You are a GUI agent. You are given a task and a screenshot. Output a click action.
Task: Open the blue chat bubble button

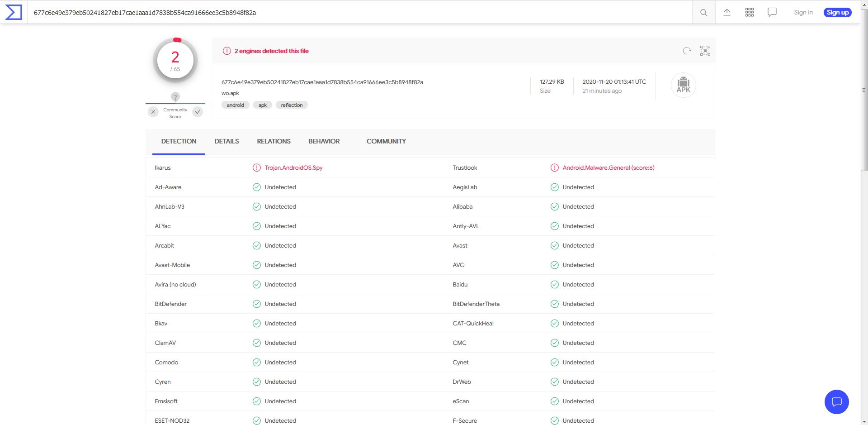coord(837,402)
